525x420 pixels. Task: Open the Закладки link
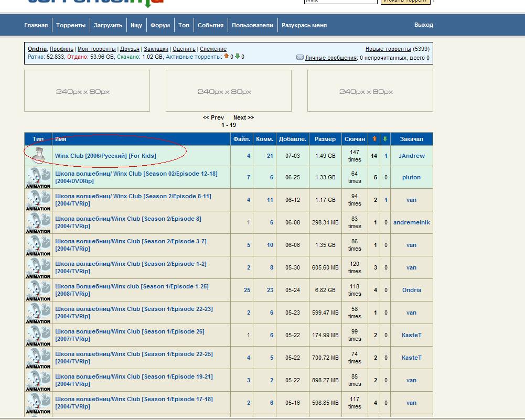[x=156, y=49]
